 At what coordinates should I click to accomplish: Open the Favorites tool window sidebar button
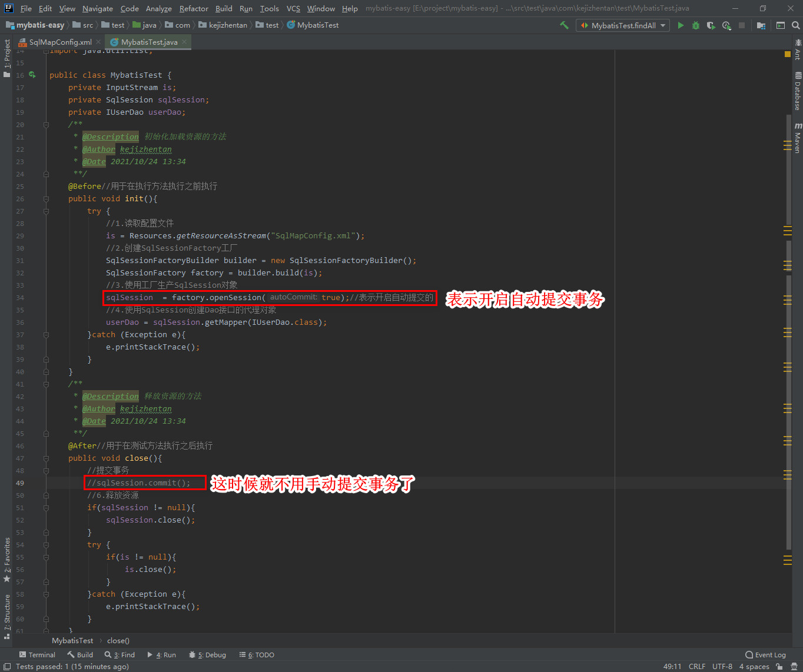pos(7,559)
